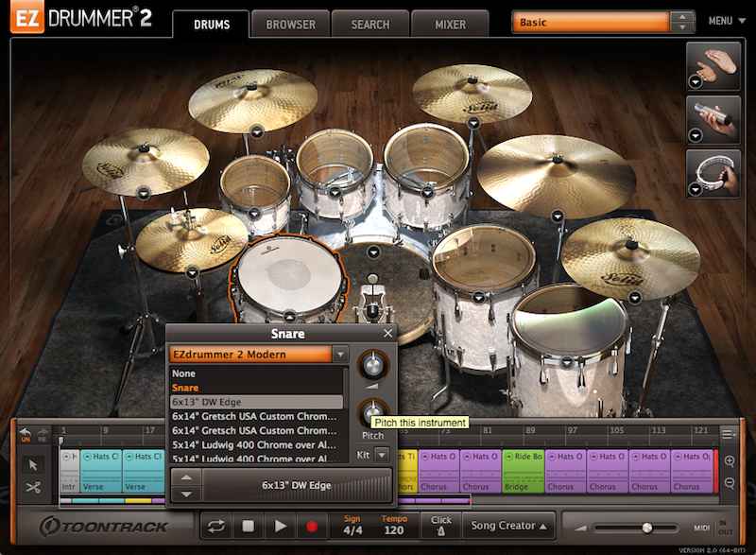This screenshot has height=555, width=756.
Task: Open the smaller floor tom arrow menu
Action: pos(478,298)
